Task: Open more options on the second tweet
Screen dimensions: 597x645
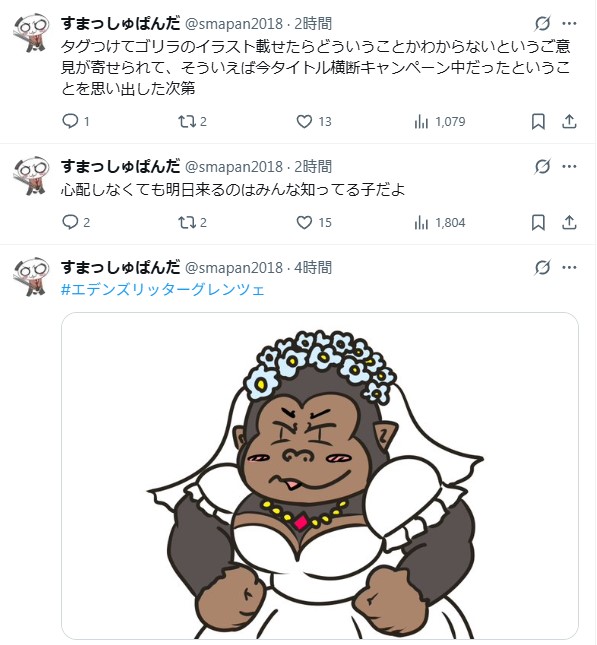Action: click(x=569, y=166)
